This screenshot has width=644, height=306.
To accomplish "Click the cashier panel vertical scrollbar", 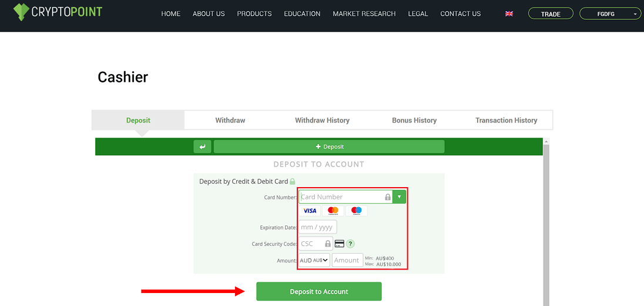I will tap(546, 224).
